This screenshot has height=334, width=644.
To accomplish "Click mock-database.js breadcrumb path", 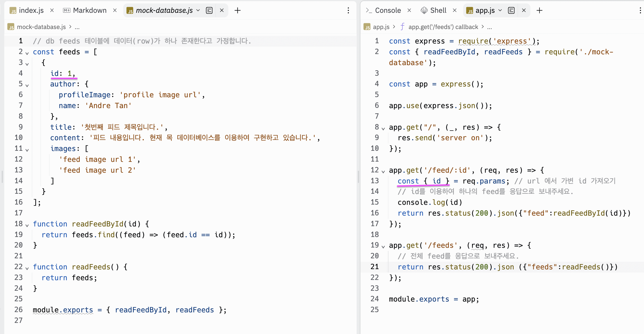I will [41, 27].
